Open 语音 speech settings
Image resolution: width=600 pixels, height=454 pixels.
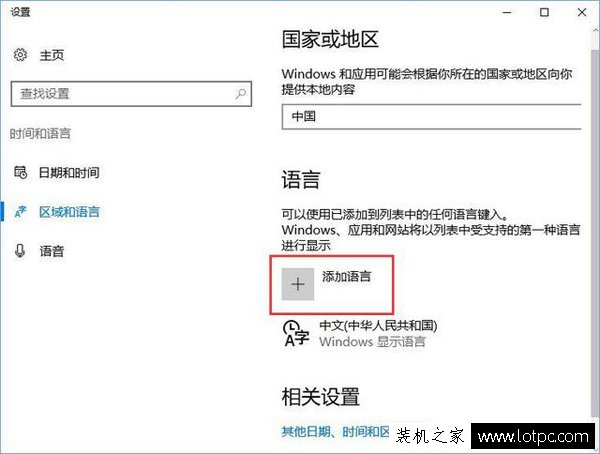(x=52, y=251)
